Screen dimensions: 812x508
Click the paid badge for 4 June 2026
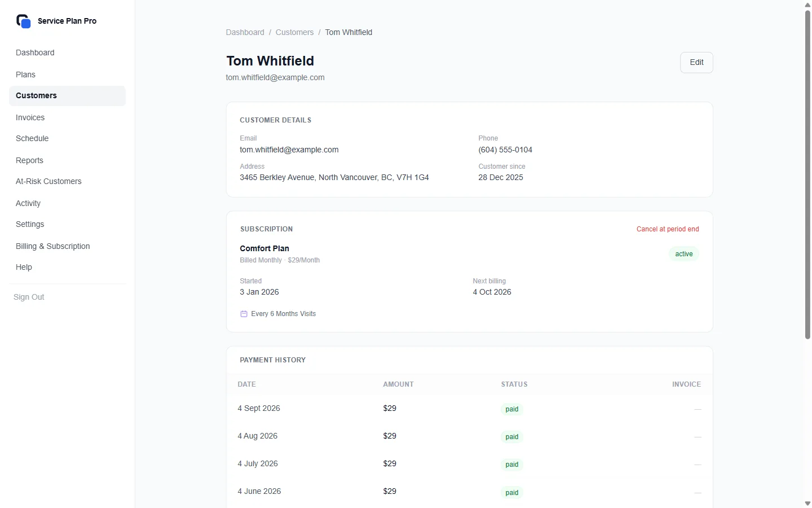tap(512, 493)
